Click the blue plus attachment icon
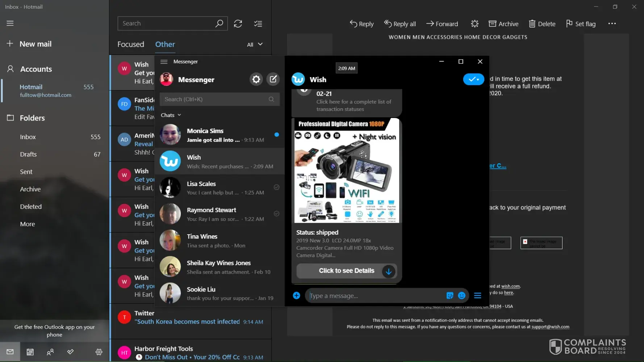 296,296
